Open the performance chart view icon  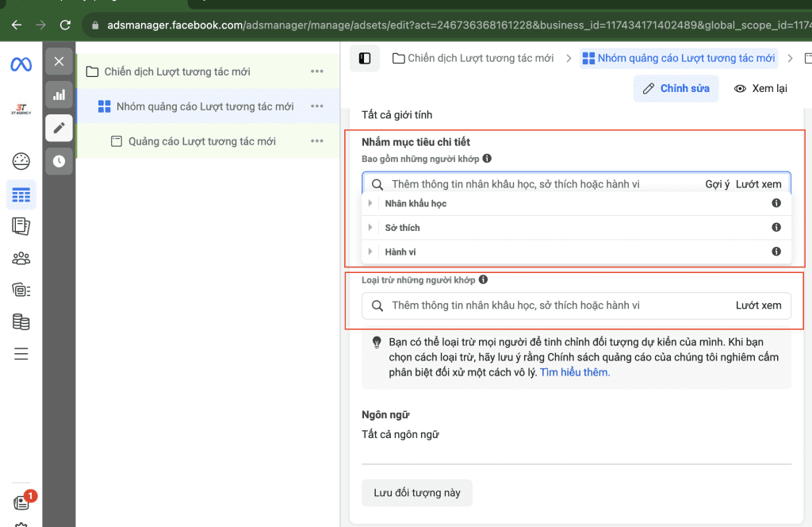tap(59, 94)
